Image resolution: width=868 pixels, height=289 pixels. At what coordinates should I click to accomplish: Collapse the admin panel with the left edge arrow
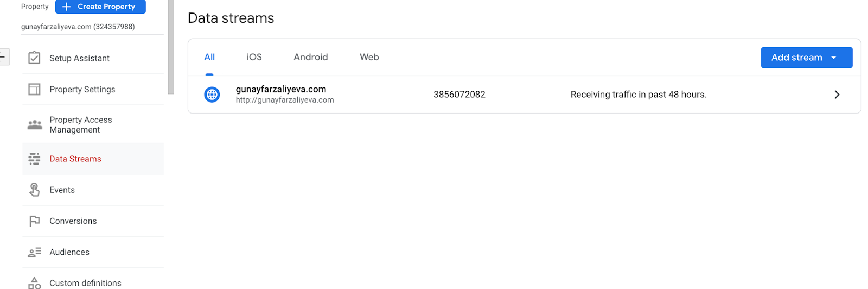3,56
